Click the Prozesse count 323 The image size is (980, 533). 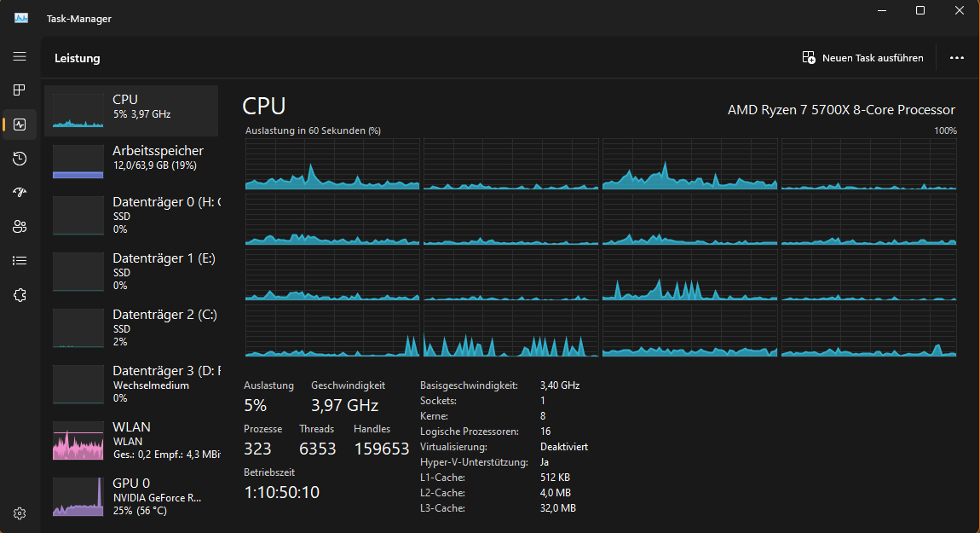pos(257,449)
